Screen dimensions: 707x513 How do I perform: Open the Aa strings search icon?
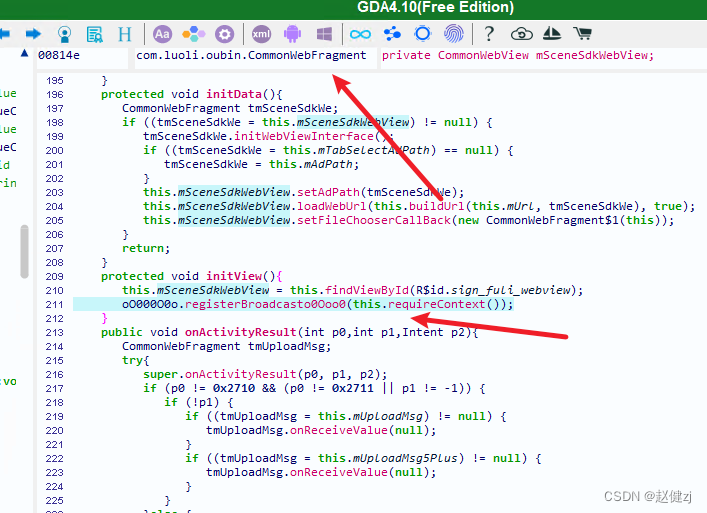tap(163, 34)
